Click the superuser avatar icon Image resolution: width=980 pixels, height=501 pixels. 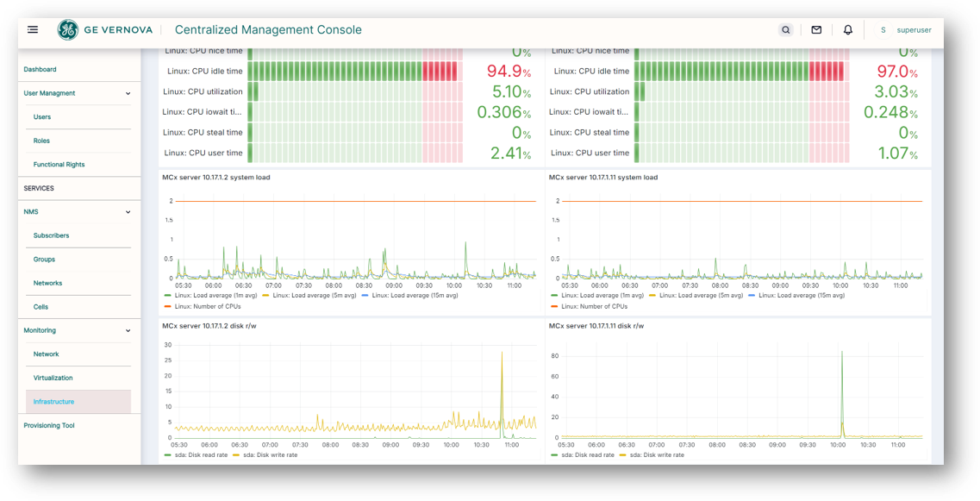[883, 30]
